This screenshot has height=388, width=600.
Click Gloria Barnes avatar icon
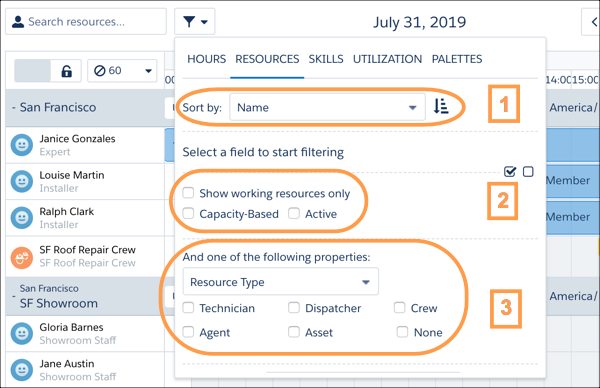[x=22, y=334]
